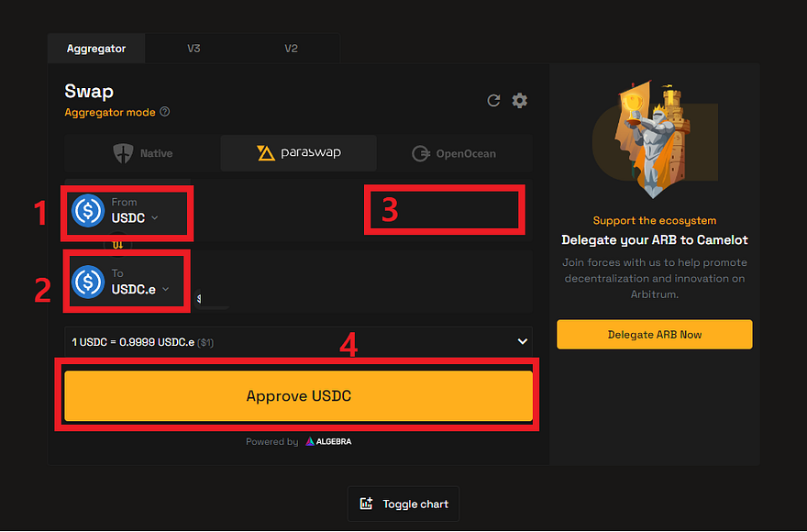Click the chart icon in Toggle chart
This screenshot has width=807, height=532.
pos(366,504)
